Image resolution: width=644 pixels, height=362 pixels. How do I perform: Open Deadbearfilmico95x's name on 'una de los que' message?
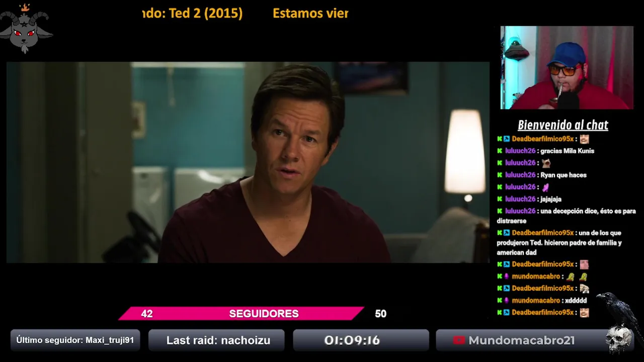click(543, 233)
